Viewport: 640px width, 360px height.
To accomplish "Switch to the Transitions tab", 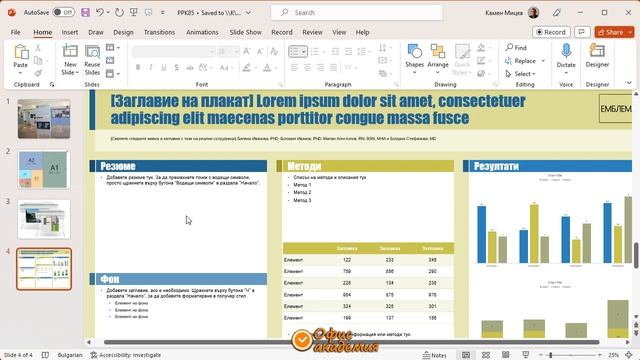I will click(x=159, y=32).
